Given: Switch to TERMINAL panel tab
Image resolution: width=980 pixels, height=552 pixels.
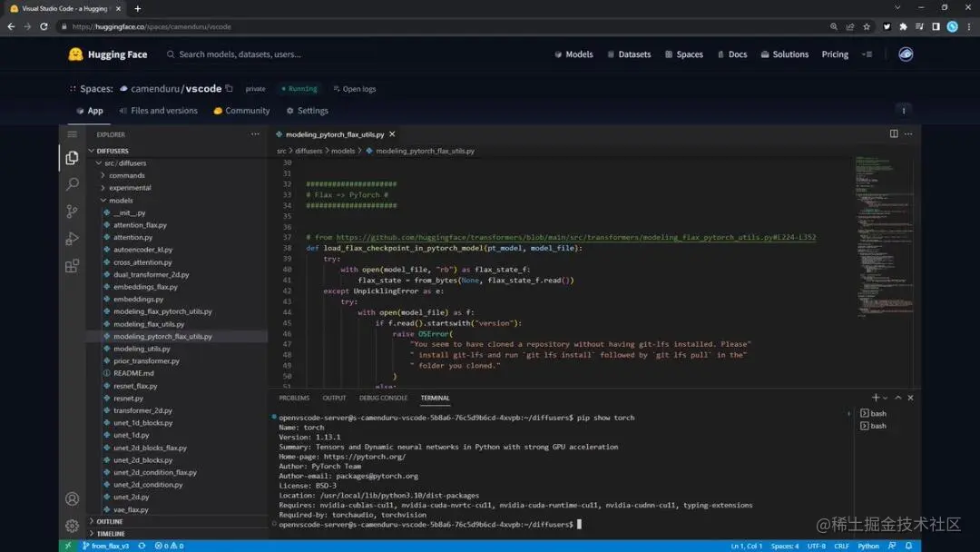Looking at the screenshot, I should click(435, 399).
